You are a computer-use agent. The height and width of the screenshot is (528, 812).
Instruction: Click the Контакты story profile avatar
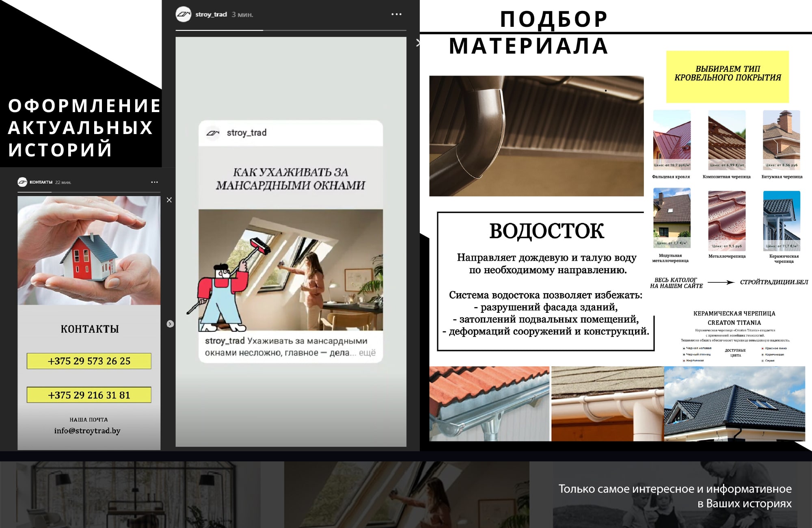point(22,182)
